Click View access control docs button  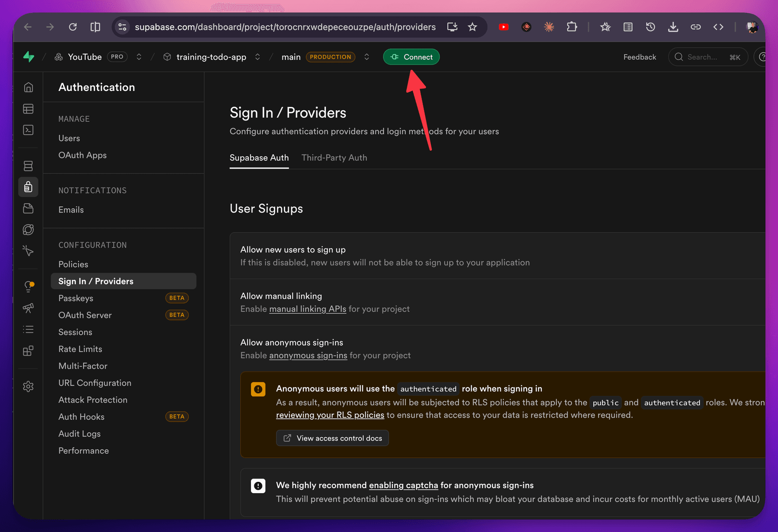click(x=333, y=438)
